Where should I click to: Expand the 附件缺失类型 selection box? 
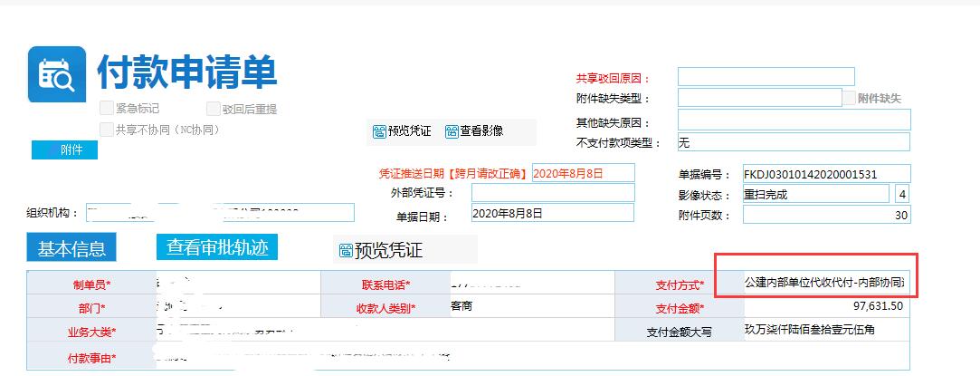pyautogui.click(x=759, y=98)
